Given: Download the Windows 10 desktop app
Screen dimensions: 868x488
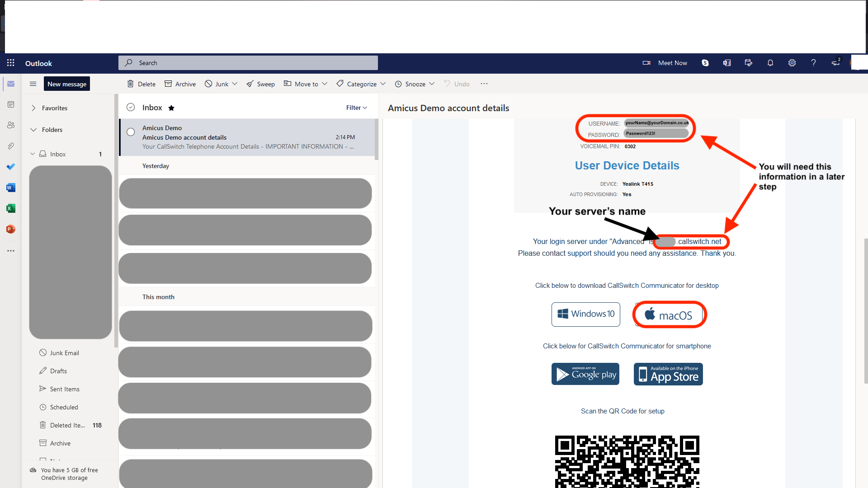Looking at the screenshot, I should [586, 314].
